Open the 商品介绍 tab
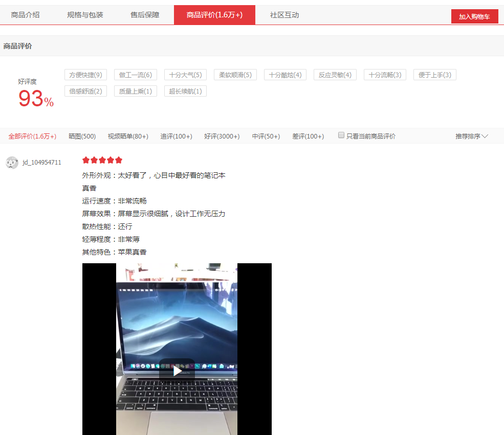The width and height of the screenshot is (504, 435). 25,15
